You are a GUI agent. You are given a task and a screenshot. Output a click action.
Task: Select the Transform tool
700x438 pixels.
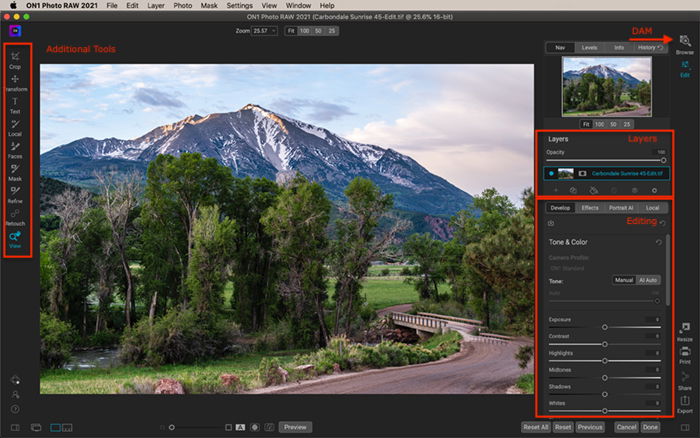click(x=15, y=83)
